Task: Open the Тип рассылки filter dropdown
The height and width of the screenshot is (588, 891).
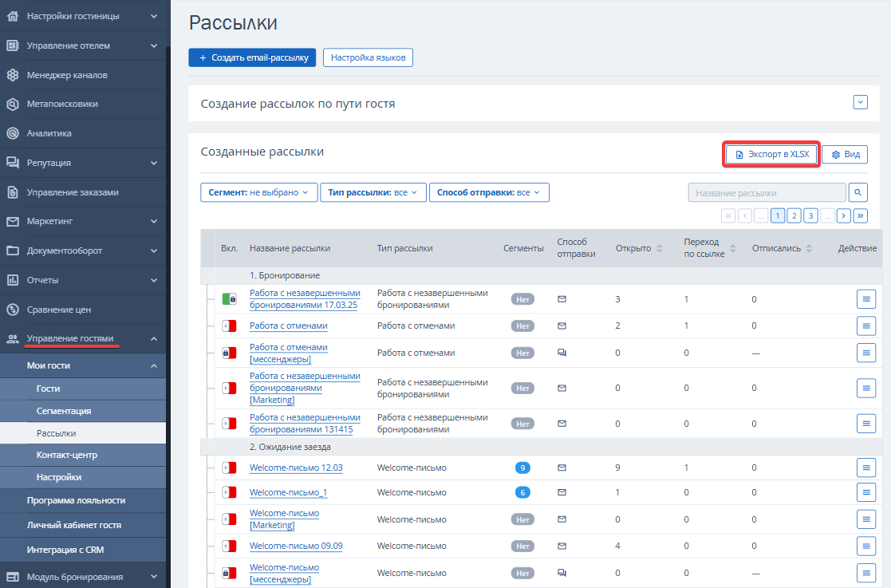Action: click(373, 192)
